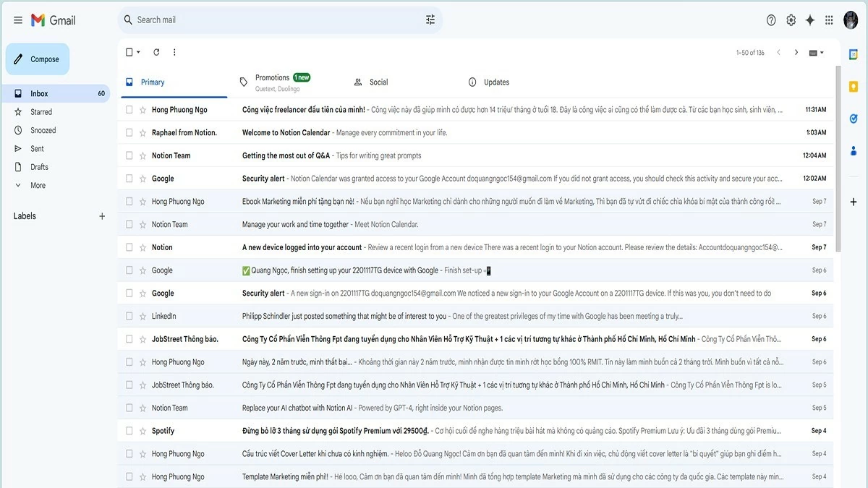Star the email from Raphael from Notion
868x488 pixels.
[143, 132]
